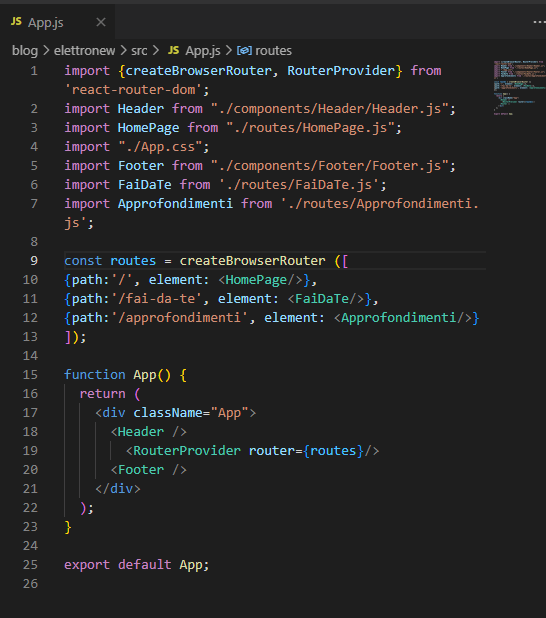Click line number 19 in the gutter
546x618 pixels.
point(30,451)
